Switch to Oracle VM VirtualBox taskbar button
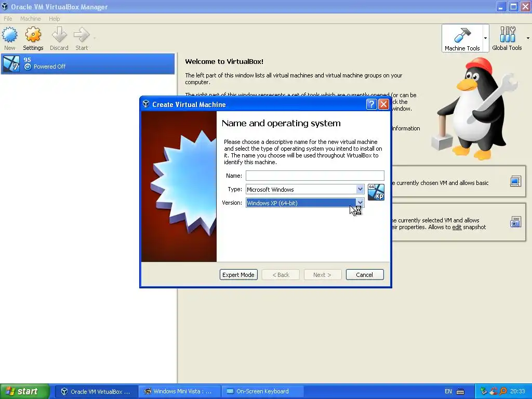 click(96, 392)
